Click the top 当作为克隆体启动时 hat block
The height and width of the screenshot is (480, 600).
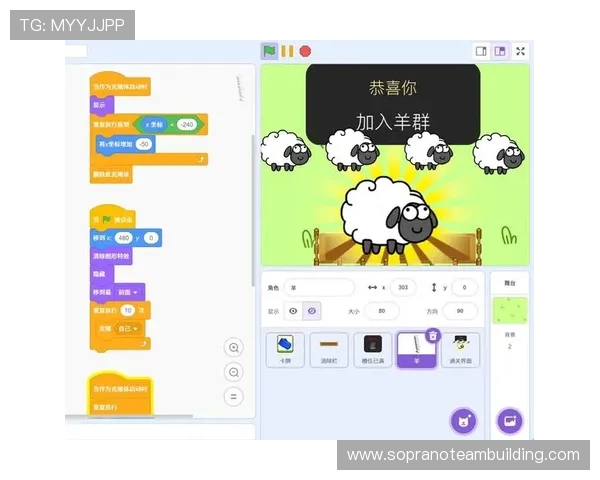click(120, 85)
